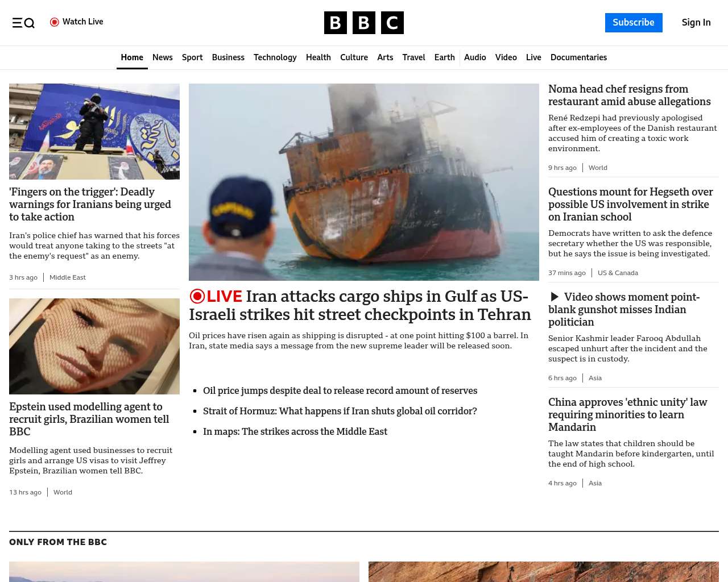
Task: Open the Documentaries nav item
Action: (x=578, y=57)
